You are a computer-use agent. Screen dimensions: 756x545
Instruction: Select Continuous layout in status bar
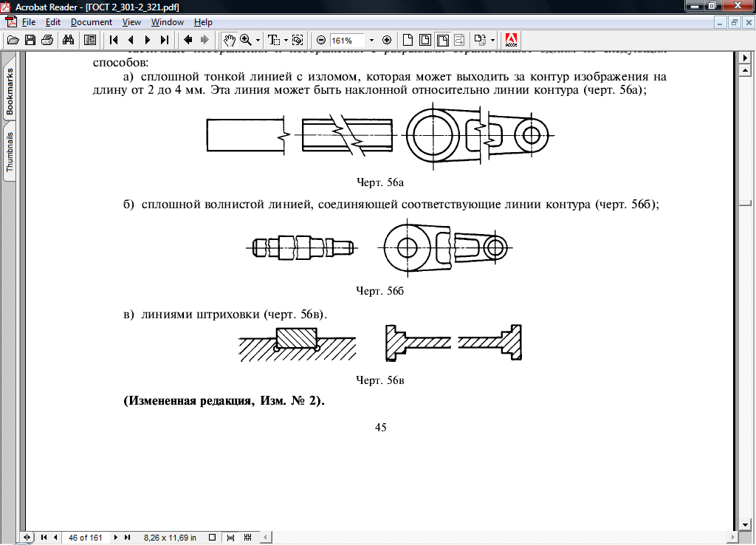230,538
